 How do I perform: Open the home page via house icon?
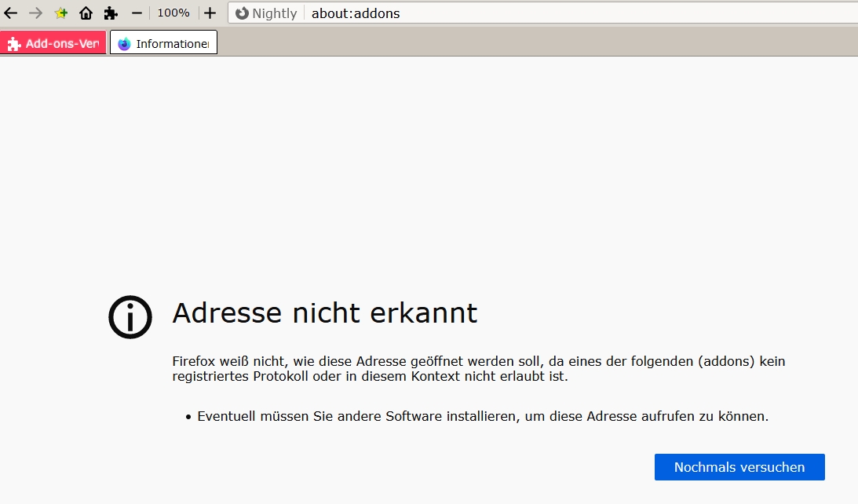[x=86, y=13]
